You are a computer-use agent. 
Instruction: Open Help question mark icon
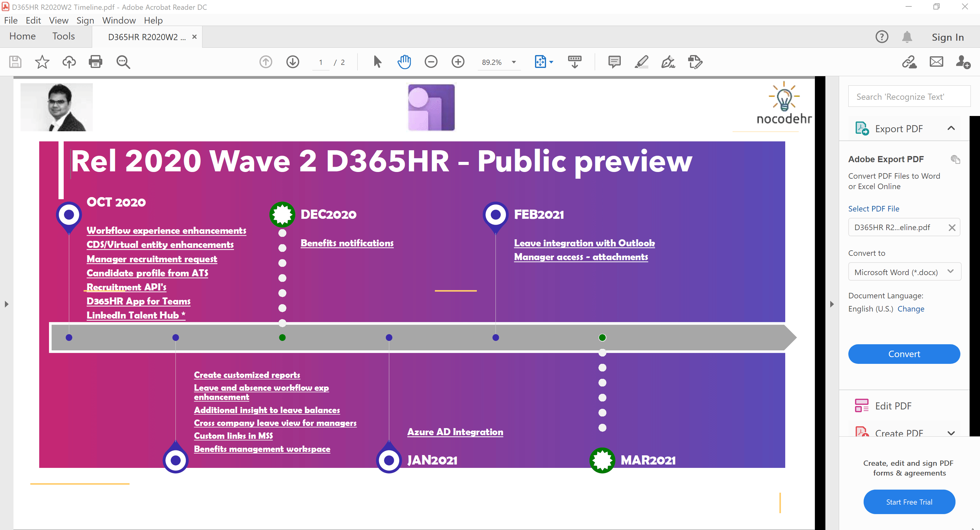[882, 37]
